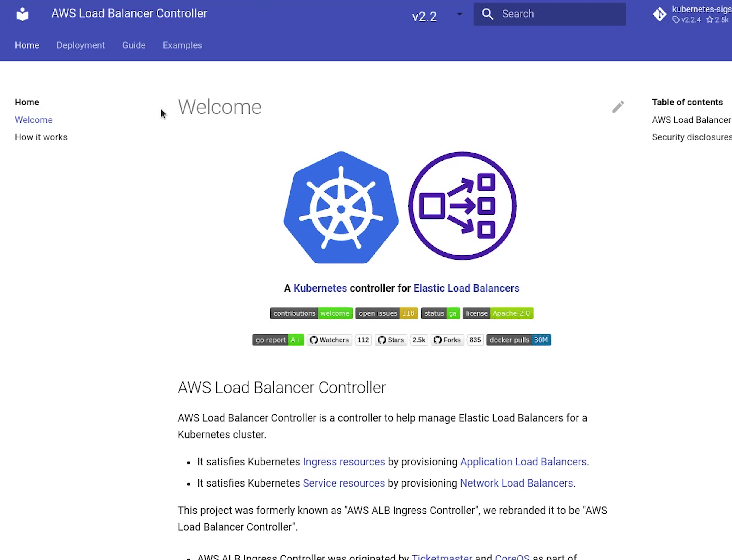Switch to the Examples tab
Viewport: 732px width, 560px height.
[x=182, y=45]
